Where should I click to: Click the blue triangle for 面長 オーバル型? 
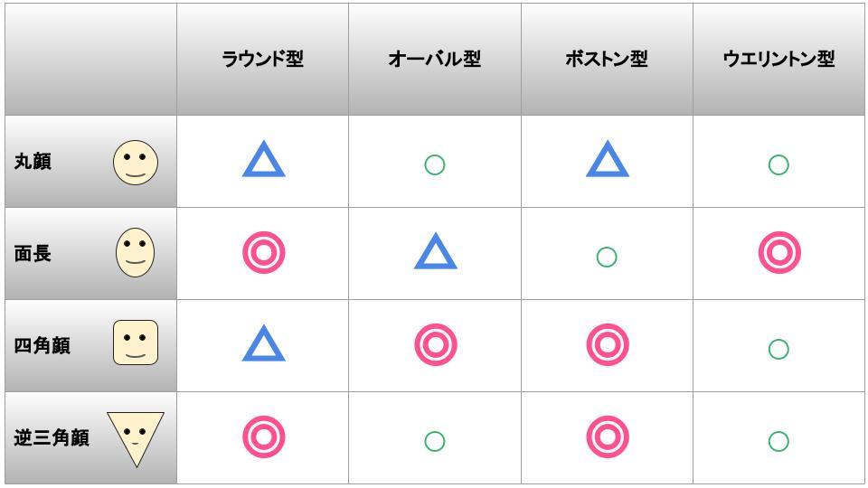coord(435,252)
